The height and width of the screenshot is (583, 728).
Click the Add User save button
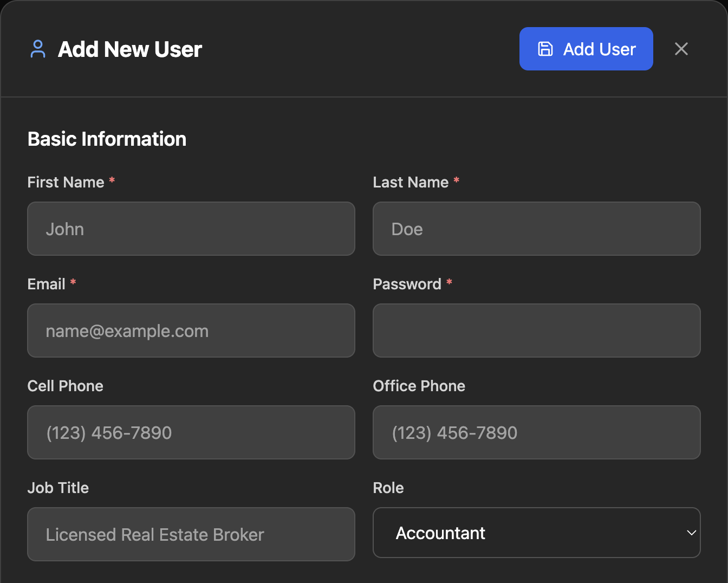(x=586, y=49)
